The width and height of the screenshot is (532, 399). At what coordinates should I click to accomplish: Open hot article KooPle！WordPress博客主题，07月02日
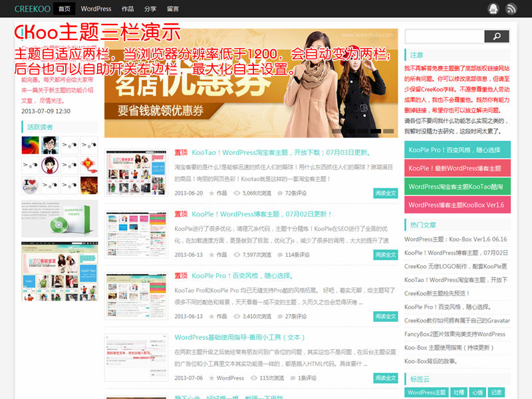[456, 253]
